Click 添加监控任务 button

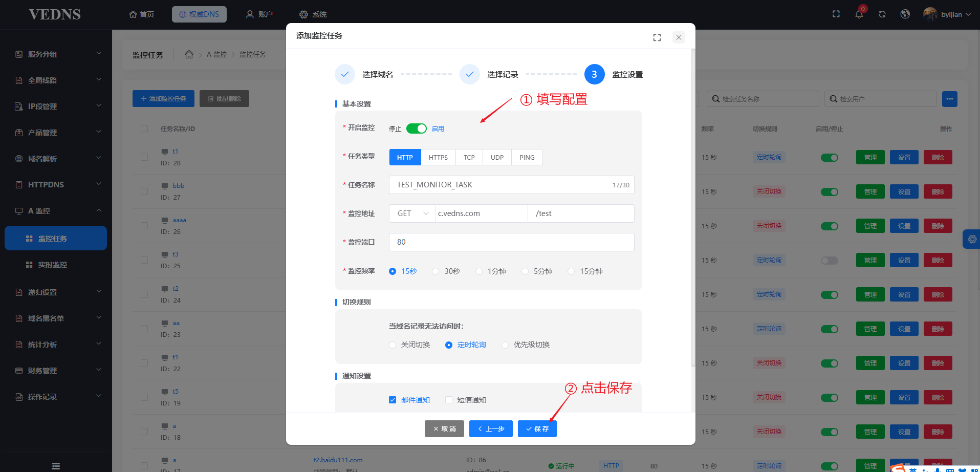pyautogui.click(x=163, y=99)
